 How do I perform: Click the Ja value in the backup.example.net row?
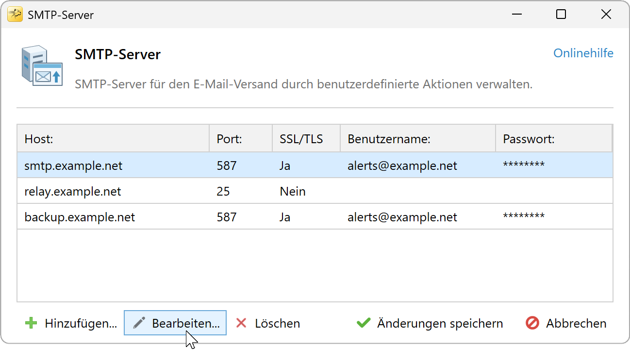coord(285,217)
